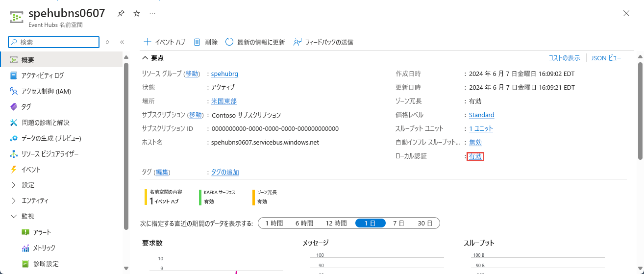Click 移動 next to サブスクリプション
644x274 pixels.
pos(196,115)
